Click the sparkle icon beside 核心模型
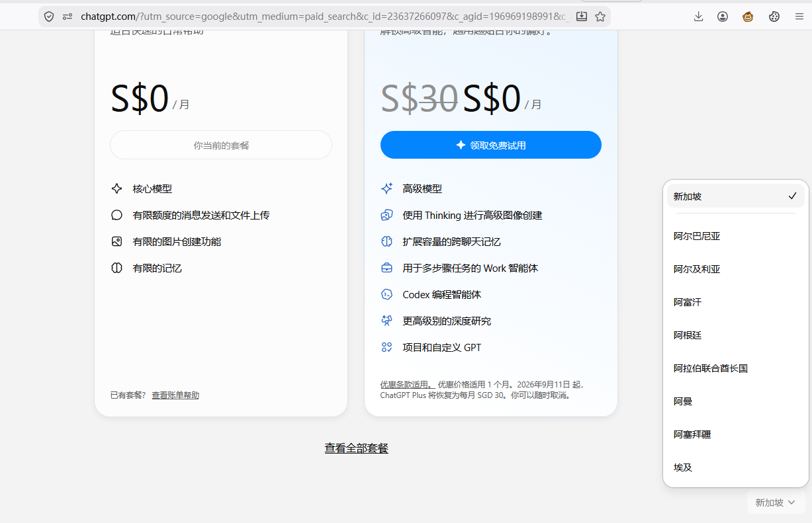Screen dimensions: 812x523 point(117,188)
